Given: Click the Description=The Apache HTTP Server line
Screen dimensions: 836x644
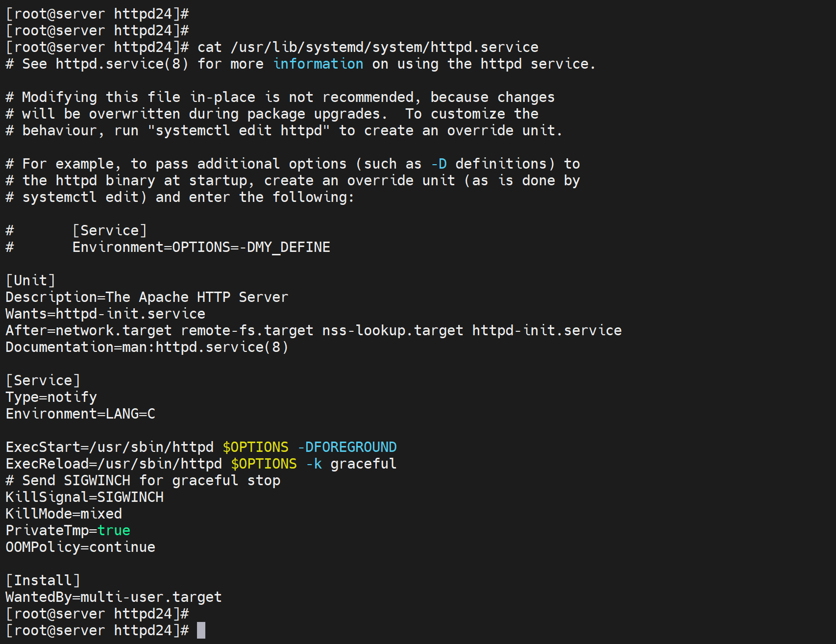Looking at the screenshot, I should (x=147, y=297).
